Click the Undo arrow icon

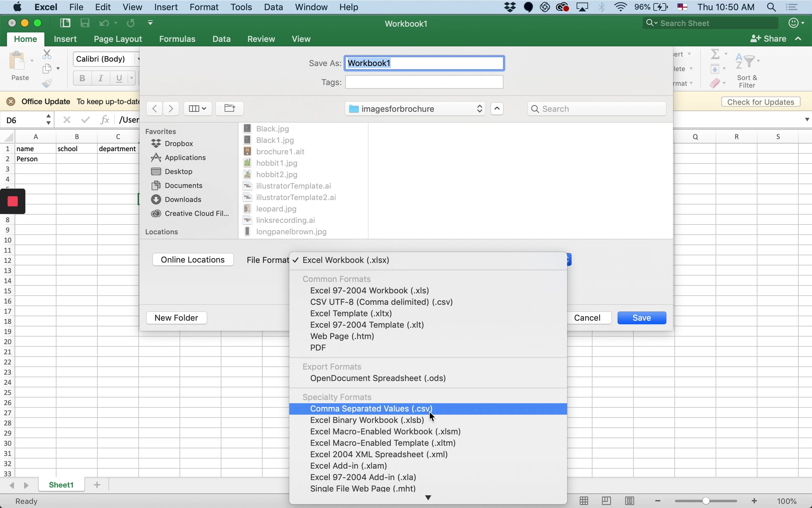click(104, 23)
